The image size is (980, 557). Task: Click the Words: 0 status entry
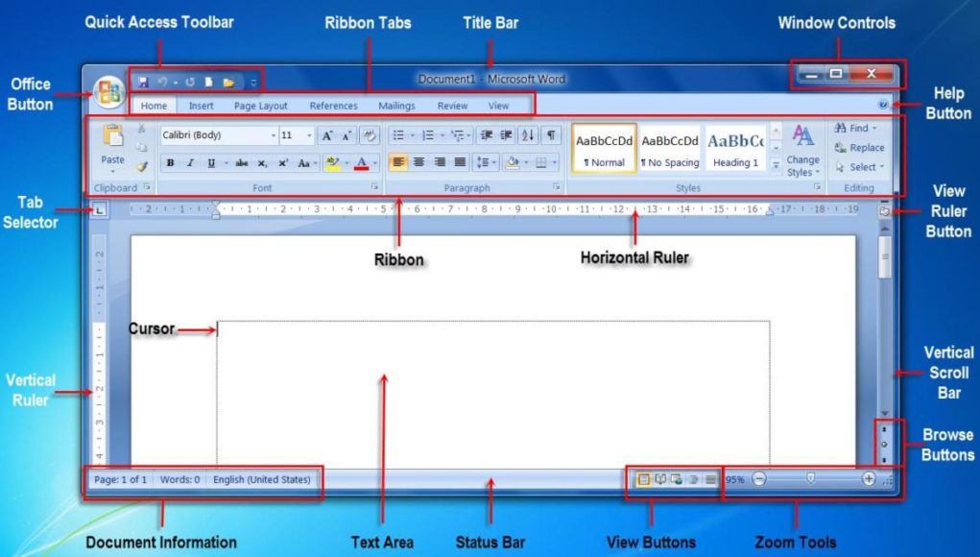(x=180, y=479)
